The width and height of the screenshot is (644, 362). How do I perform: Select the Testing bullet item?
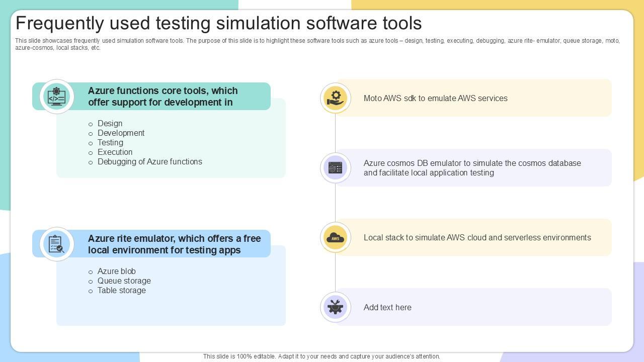110,143
